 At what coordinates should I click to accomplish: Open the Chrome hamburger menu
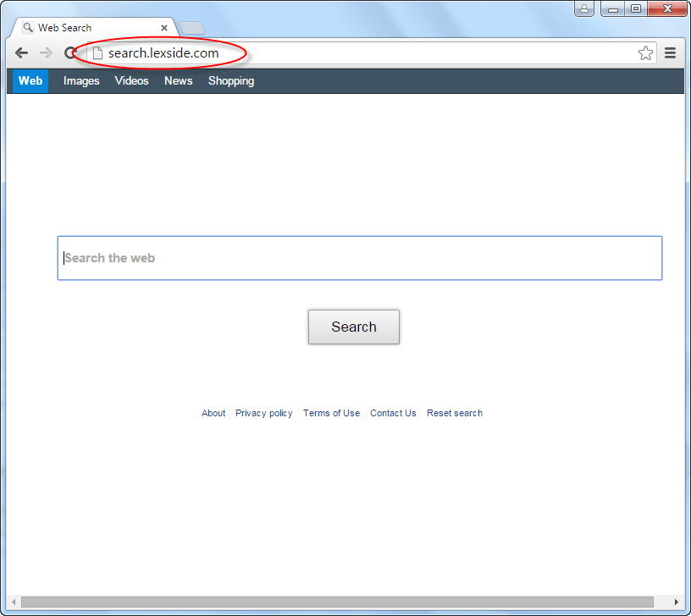[x=671, y=53]
